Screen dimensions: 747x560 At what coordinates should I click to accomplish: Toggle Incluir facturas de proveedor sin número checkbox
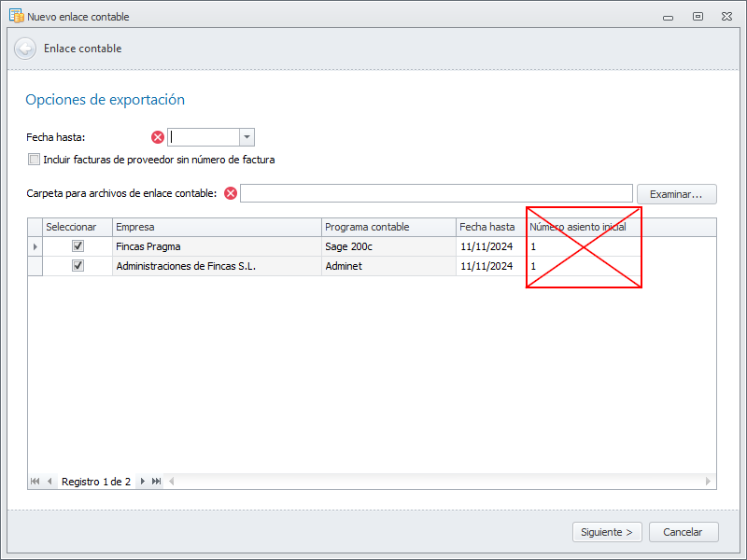(35, 160)
